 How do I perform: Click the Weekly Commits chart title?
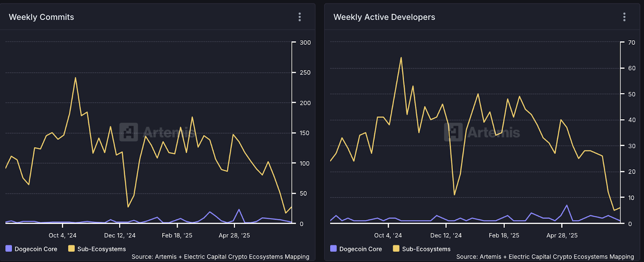41,17
